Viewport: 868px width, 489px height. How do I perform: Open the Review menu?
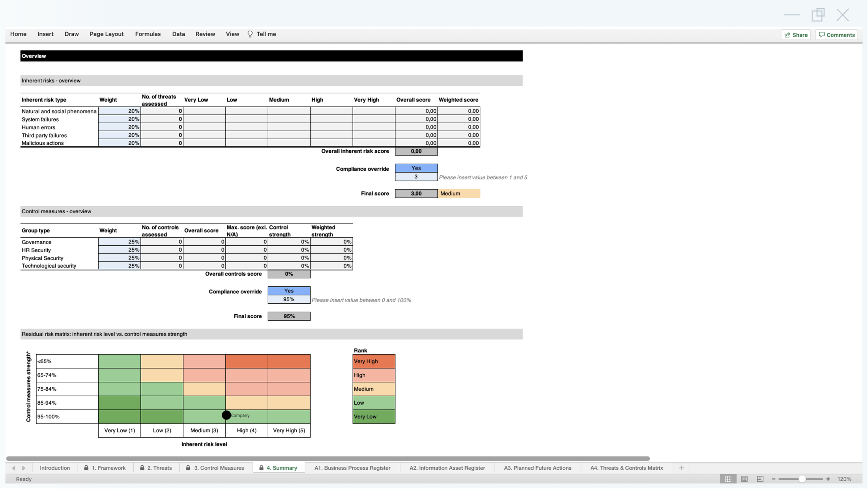click(x=205, y=34)
